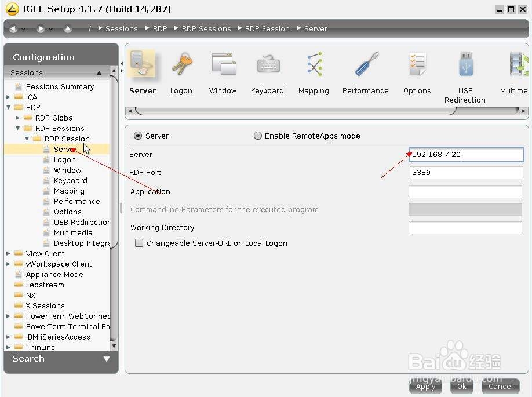Viewport: 532px width, 397px height.
Task: Select the Server radio button
Action: pos(138,136)
